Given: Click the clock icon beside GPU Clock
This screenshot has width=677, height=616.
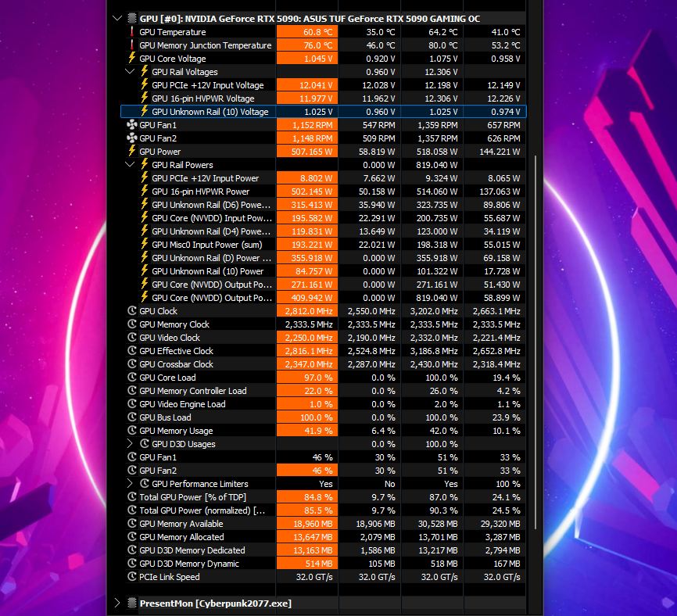Looking at the screenshot, I should coord(132,310).
